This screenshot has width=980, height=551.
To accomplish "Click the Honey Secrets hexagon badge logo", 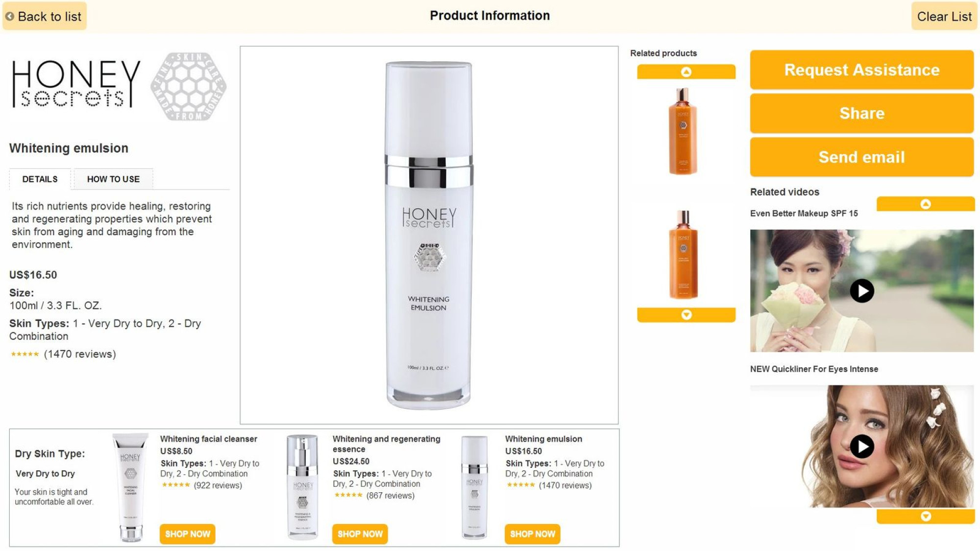I will tap(189, 87).
